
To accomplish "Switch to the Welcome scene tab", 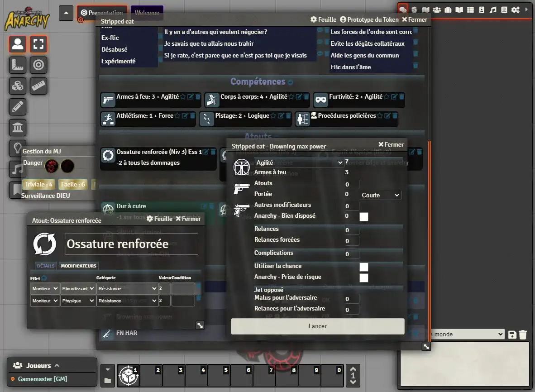I will coord(147,13).
